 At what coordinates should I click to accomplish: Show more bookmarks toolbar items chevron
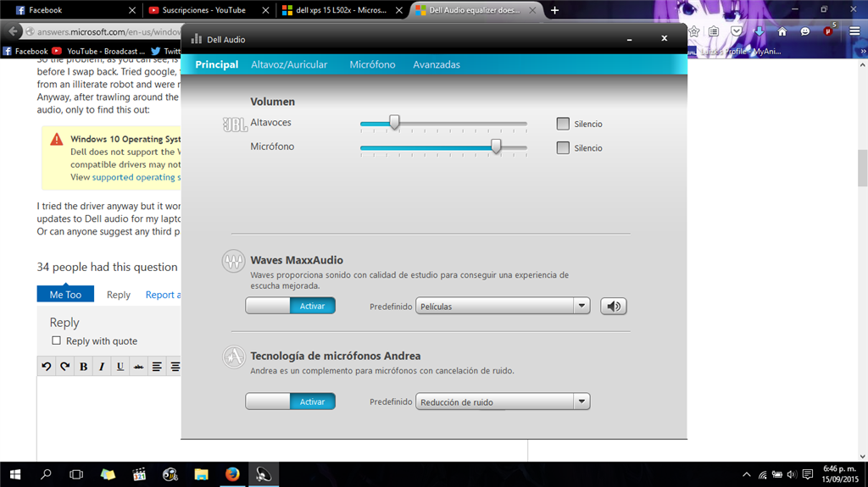pos(862,51)
